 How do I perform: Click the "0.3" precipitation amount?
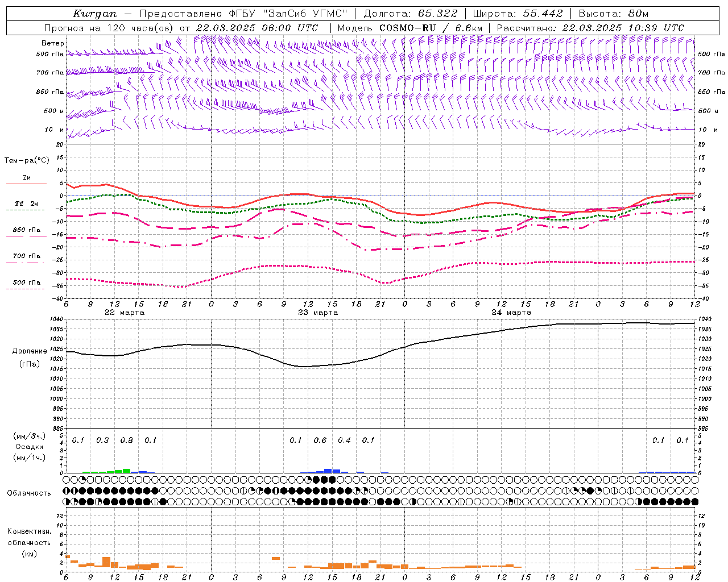click(x=102, y=440)
